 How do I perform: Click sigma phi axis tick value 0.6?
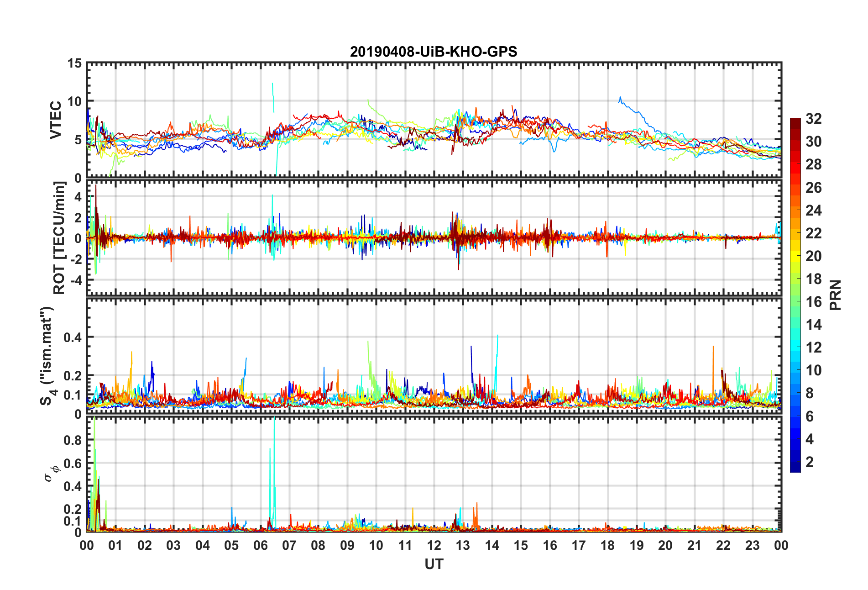[73, 464]
